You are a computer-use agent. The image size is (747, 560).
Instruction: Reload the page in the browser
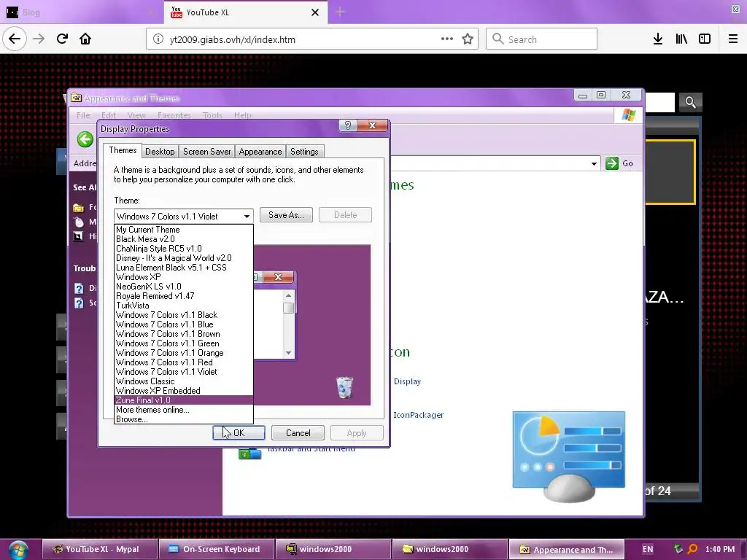[62, 39]
